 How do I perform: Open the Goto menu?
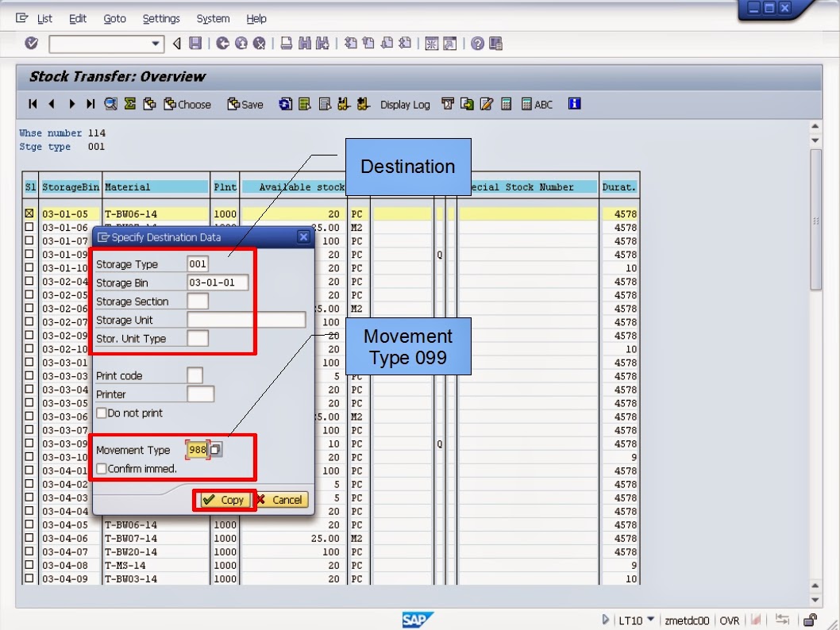[115, 18]
